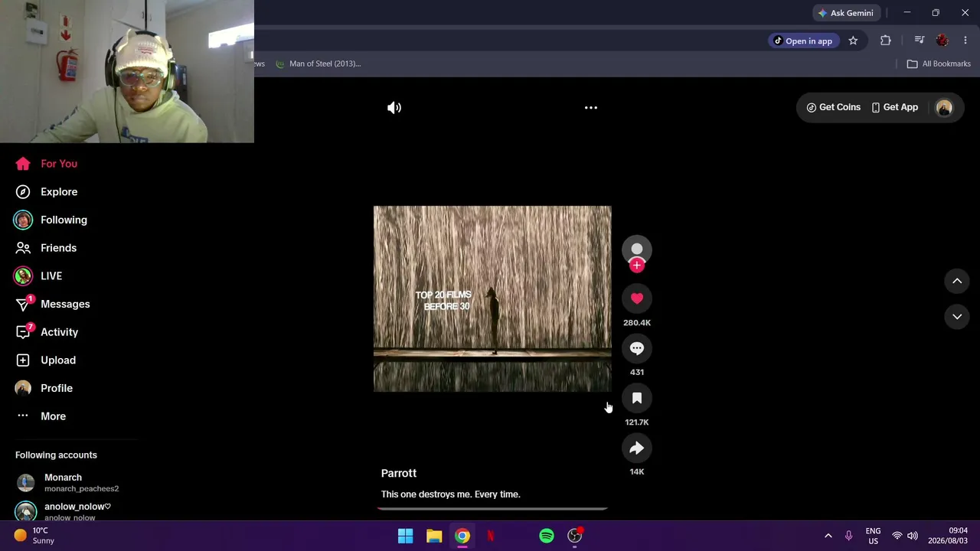This screenshot has width=980, height=551.
Task: Open the Chrome profile avatar
Action: point(942,41)
